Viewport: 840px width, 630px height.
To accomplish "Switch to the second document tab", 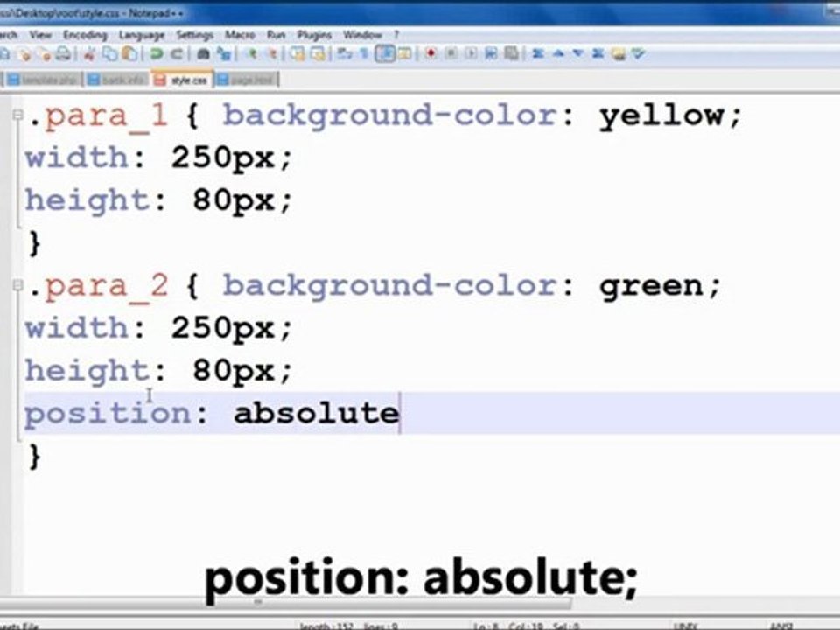I will (x=116, y=80).
